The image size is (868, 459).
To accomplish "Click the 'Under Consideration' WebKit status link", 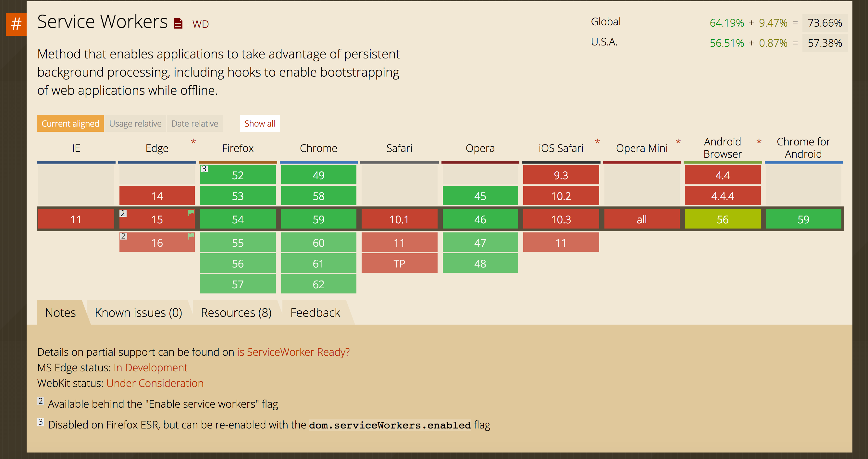I will pyautogui.click(x=155, y=383).
